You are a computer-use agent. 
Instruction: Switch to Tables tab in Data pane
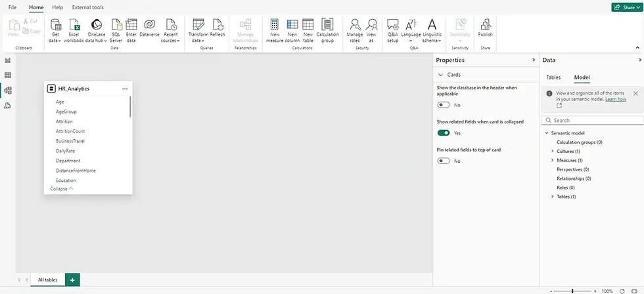[553, 77]
